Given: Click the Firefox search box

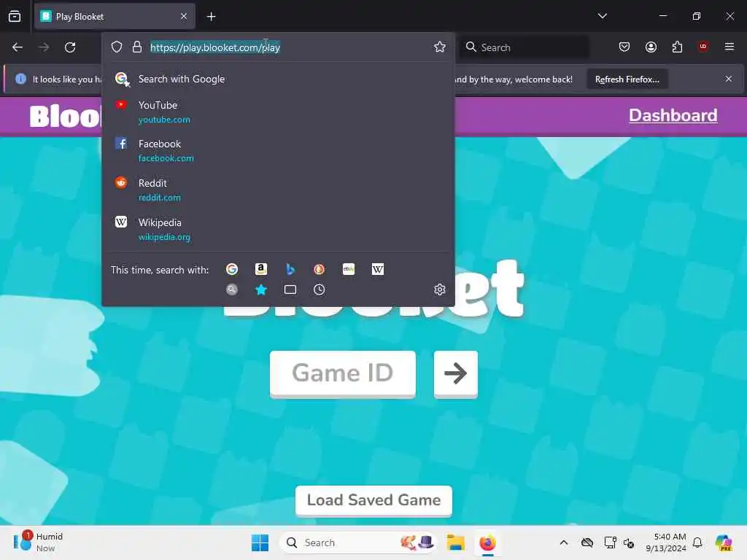Looking at the screenshot, I should coord(524,47).
